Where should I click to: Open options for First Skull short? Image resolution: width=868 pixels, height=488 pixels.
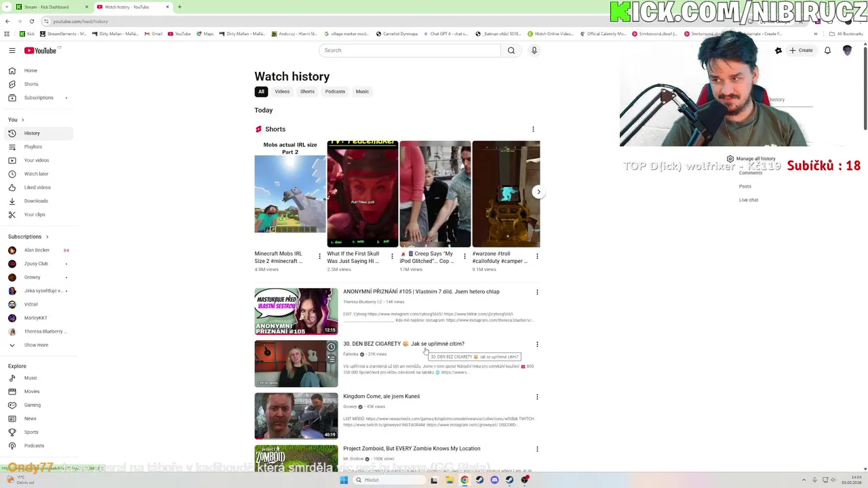[x=392, y=256]
